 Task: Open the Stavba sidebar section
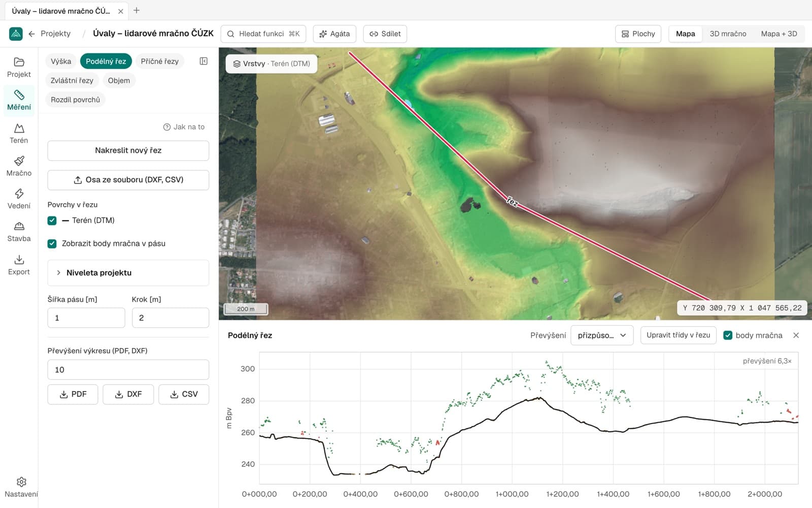tap(19, 232)
